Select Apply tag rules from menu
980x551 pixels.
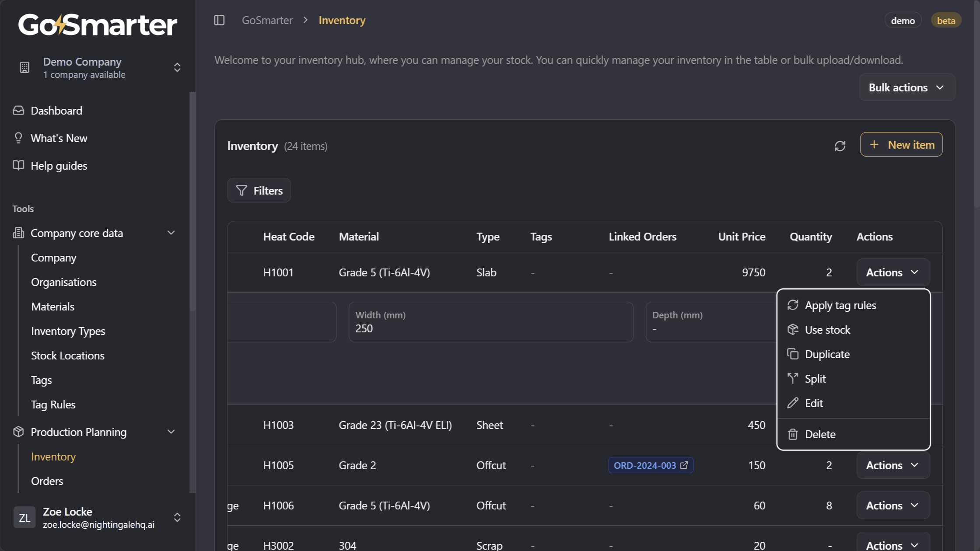pyautogui.click(x=853, y=305)
